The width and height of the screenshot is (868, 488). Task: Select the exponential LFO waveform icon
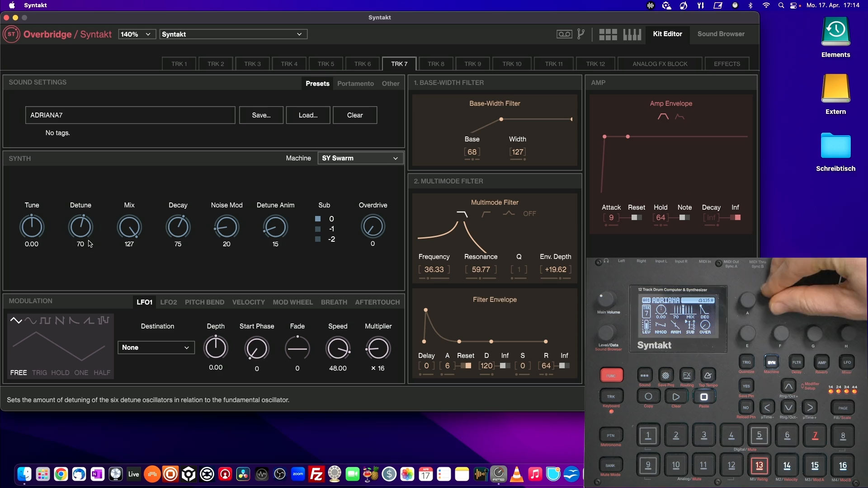(74, 320)
